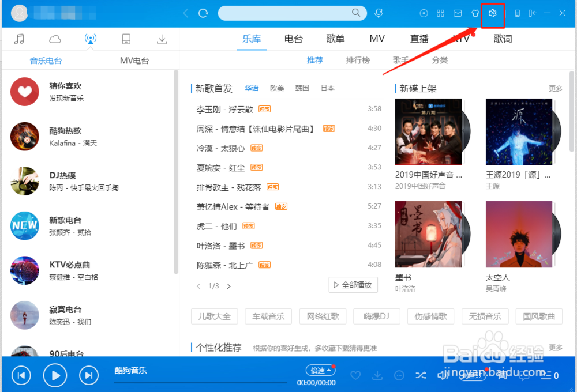Go to previous page of new songs
The image size is (577, 392).
tap(198, 286)
